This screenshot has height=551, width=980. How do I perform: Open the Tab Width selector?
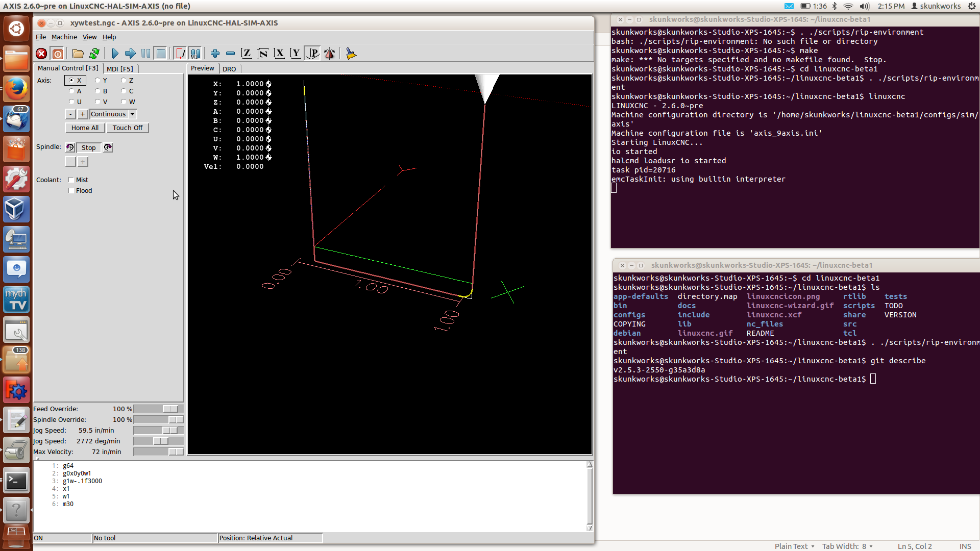click(847, 546)
